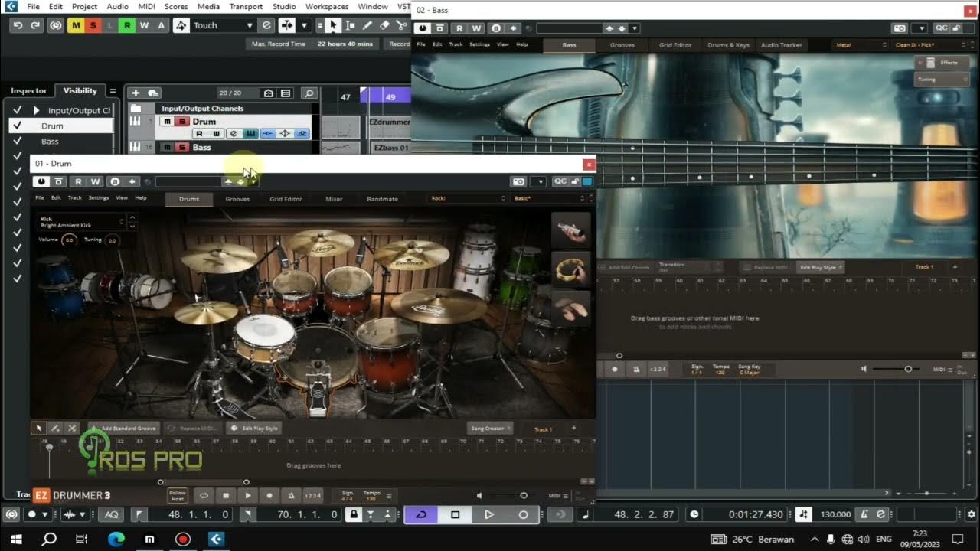Choose the EZdrummer scissors cut tool
Screen dimensions: 980x551
(72, 428)
